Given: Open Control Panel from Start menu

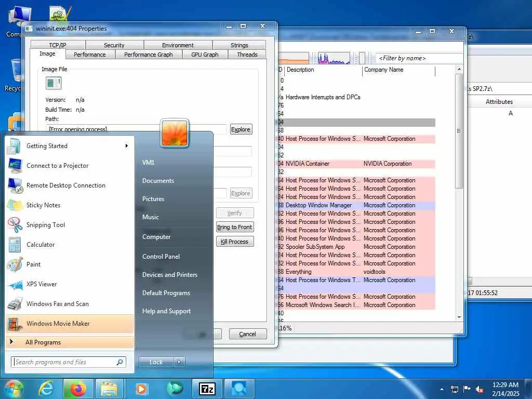Looking at the screenshot, I should click(x=161, y=257).
